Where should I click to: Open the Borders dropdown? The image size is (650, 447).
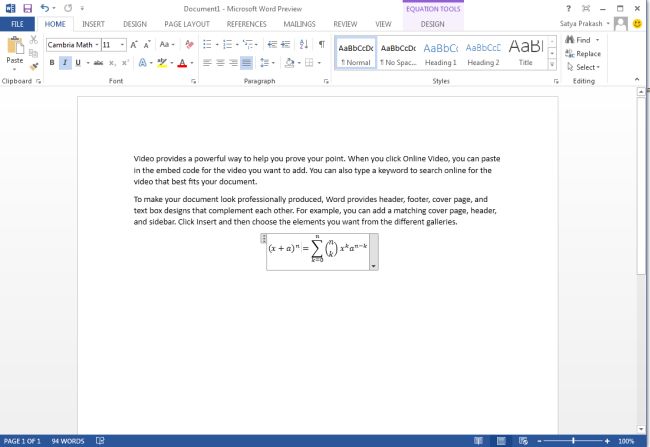tap(319, 63)
